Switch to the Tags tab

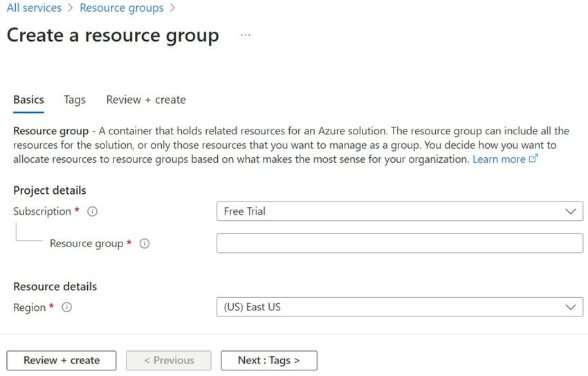(75, 100)
